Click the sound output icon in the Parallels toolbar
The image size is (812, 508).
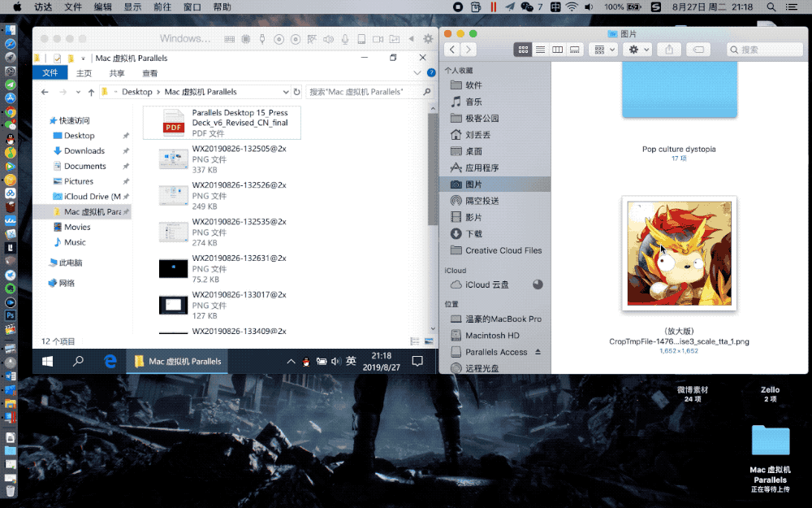(x=329, y=37)
